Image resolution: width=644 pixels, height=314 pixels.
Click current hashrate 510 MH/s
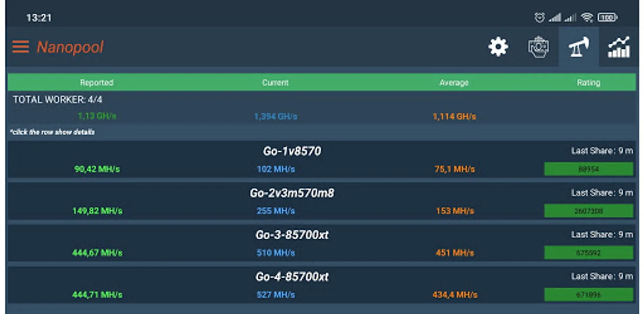(x=276, y=253)
